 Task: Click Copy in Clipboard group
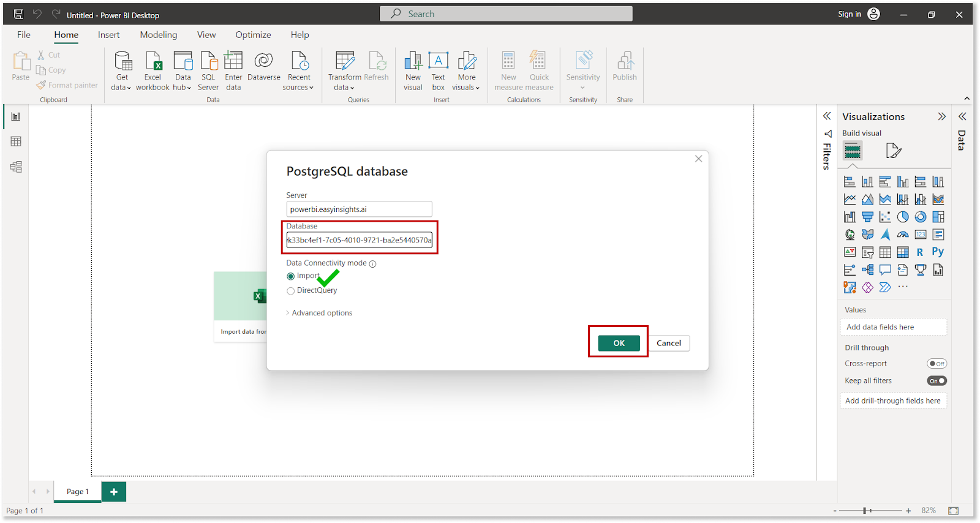(51, 70)
